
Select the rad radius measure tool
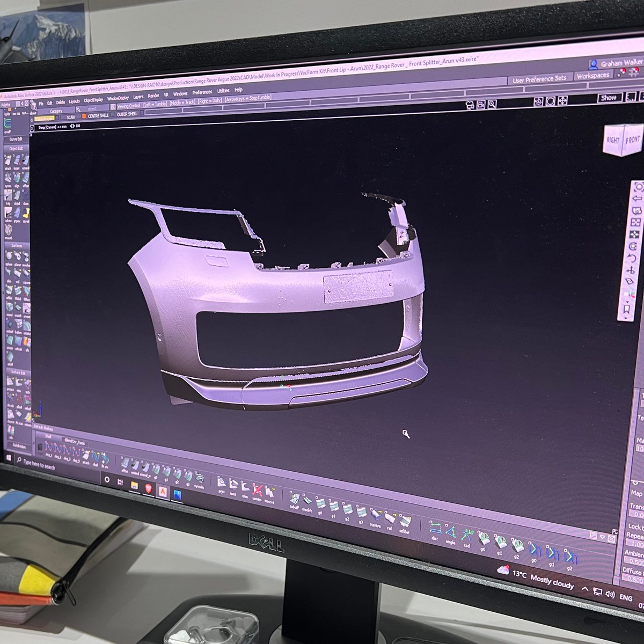coord(467,538)
